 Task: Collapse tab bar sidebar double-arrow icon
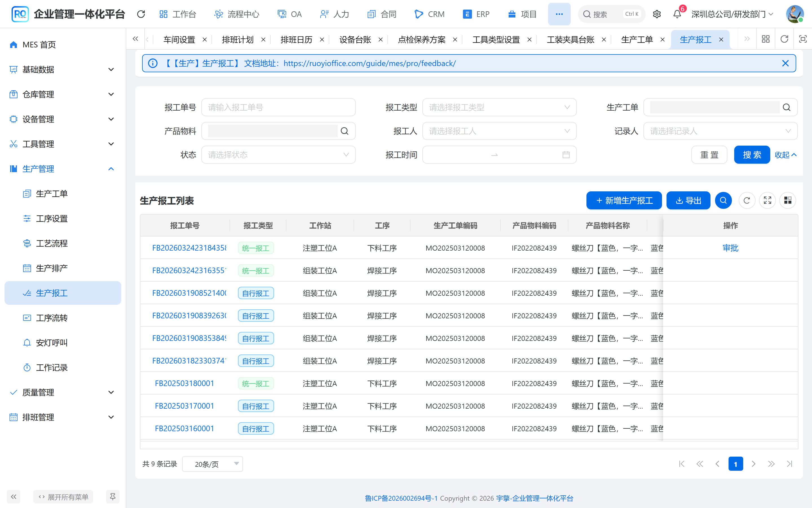pos(135,39)
